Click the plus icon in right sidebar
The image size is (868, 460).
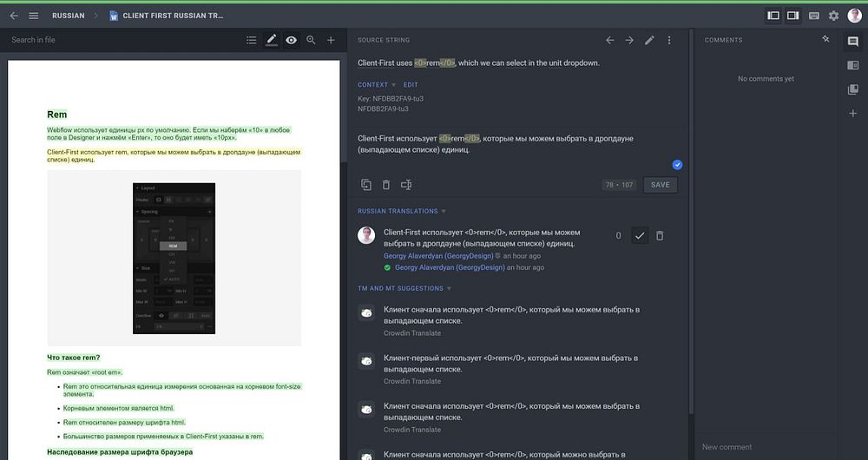click(x=853, y=113)
